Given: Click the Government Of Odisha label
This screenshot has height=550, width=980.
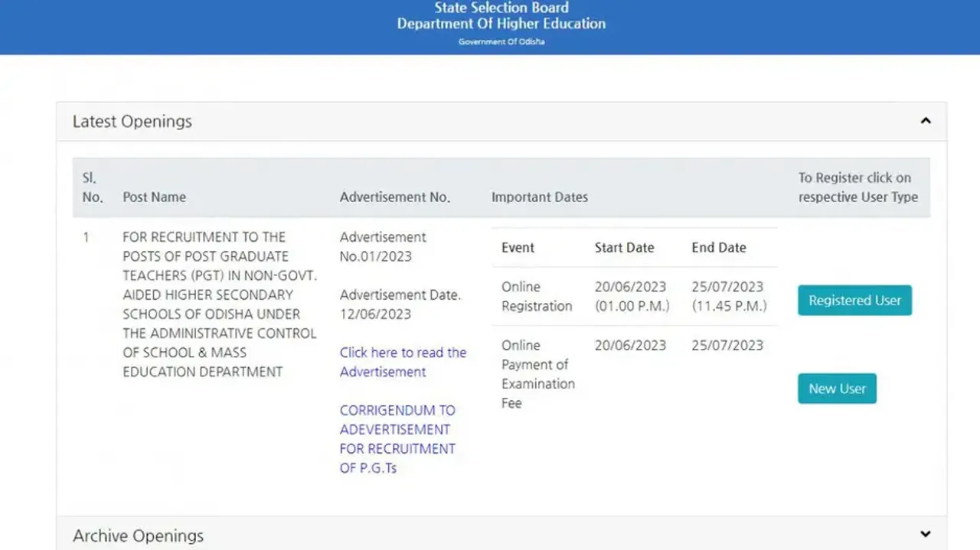Looking at the screenshot, I should coord(501,41).
